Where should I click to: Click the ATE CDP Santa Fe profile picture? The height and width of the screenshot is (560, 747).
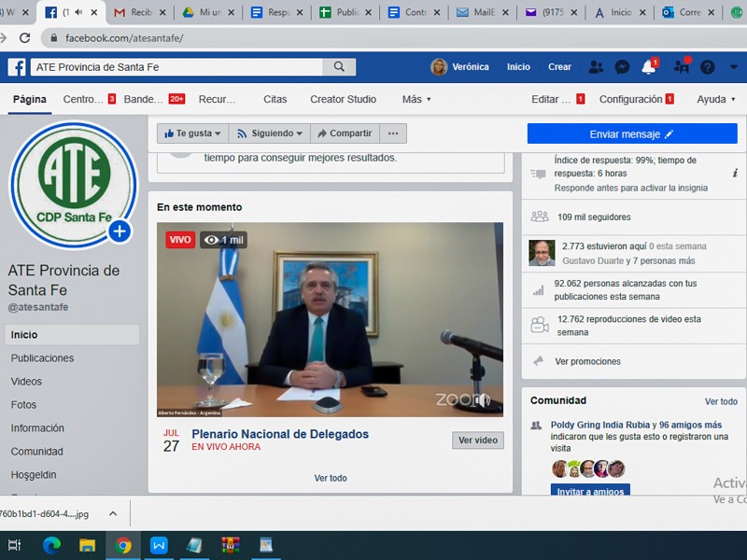(x=74, y=185)
